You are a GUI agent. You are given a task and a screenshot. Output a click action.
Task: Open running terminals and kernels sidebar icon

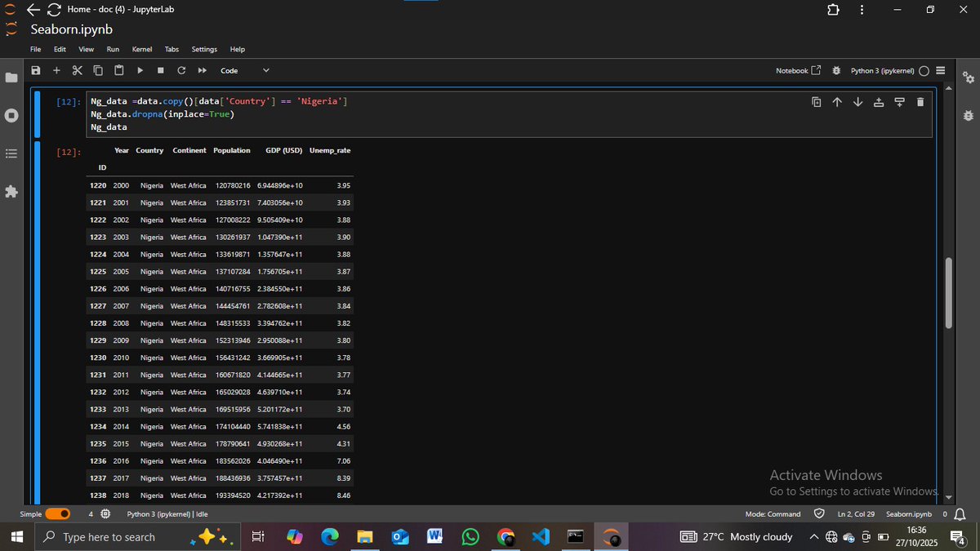coord(11,115)
